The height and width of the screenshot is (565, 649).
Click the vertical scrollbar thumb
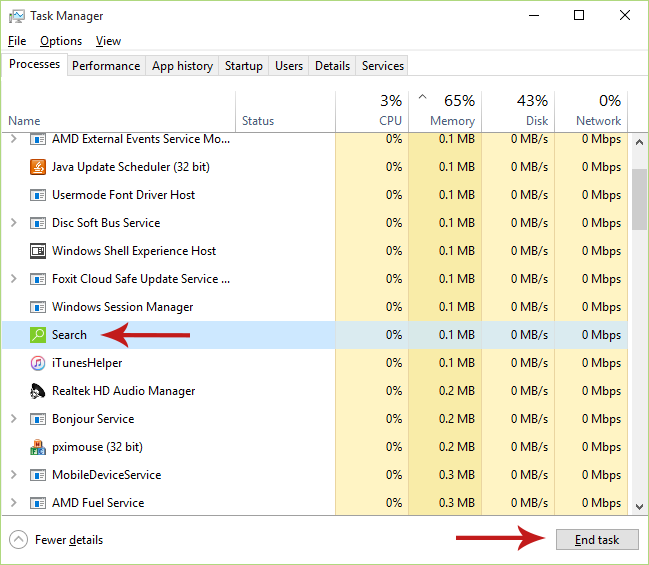[639, 199]
